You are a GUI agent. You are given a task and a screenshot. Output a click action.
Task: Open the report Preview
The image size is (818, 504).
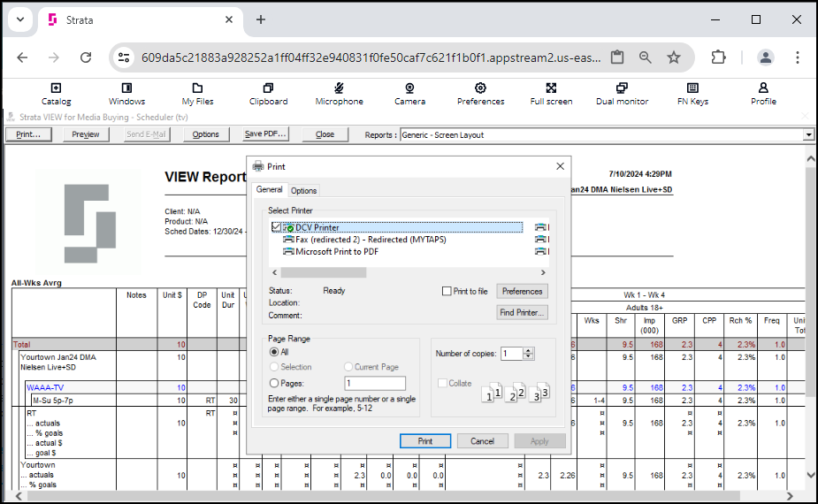[86, 134]
